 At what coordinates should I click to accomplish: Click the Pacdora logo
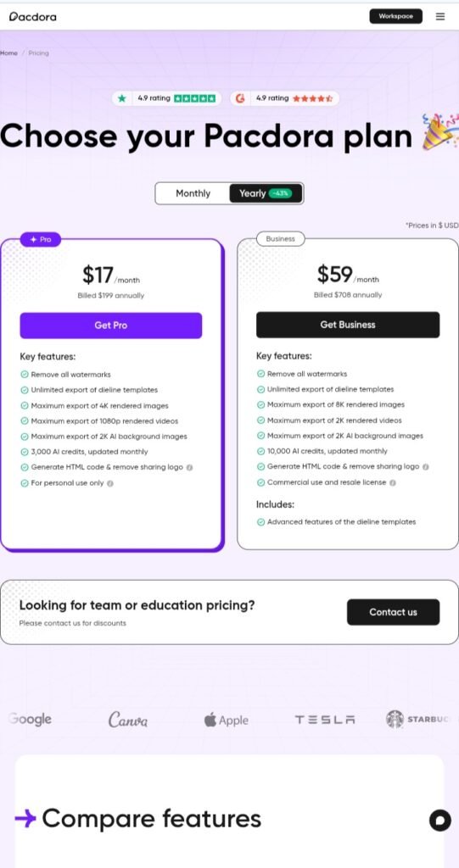(33, 17)
